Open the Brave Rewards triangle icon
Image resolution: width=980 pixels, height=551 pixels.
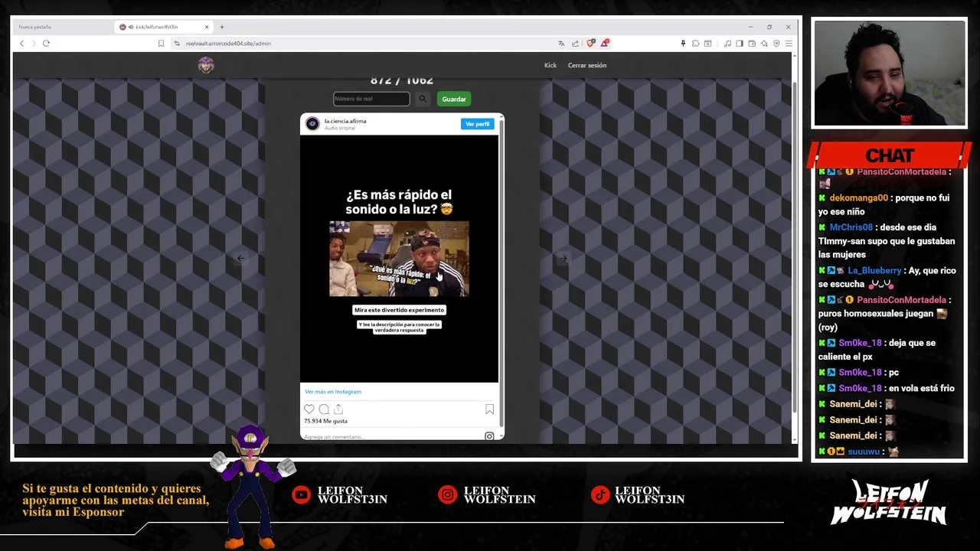click(604, 44)
